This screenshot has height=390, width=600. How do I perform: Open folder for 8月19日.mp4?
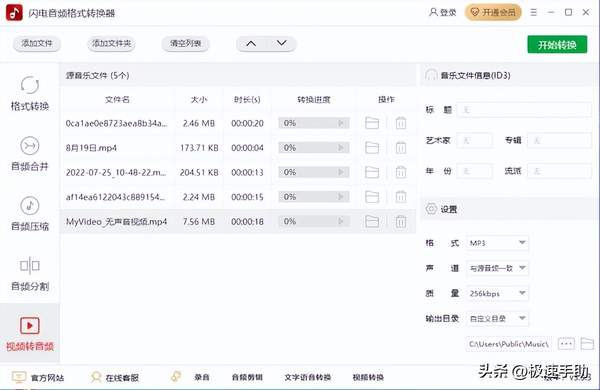coord(372,148)
